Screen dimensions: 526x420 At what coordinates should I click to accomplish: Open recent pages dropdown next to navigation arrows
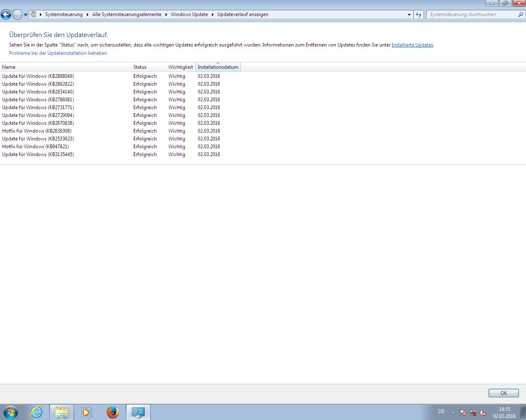[x=26, y=15]
